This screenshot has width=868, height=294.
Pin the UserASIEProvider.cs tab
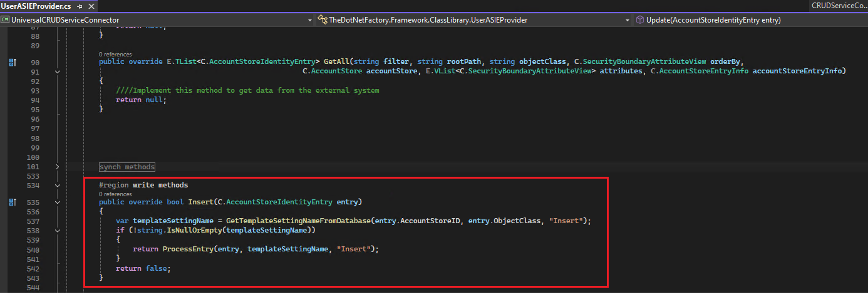pyautogui.click(x=80, y=6)
